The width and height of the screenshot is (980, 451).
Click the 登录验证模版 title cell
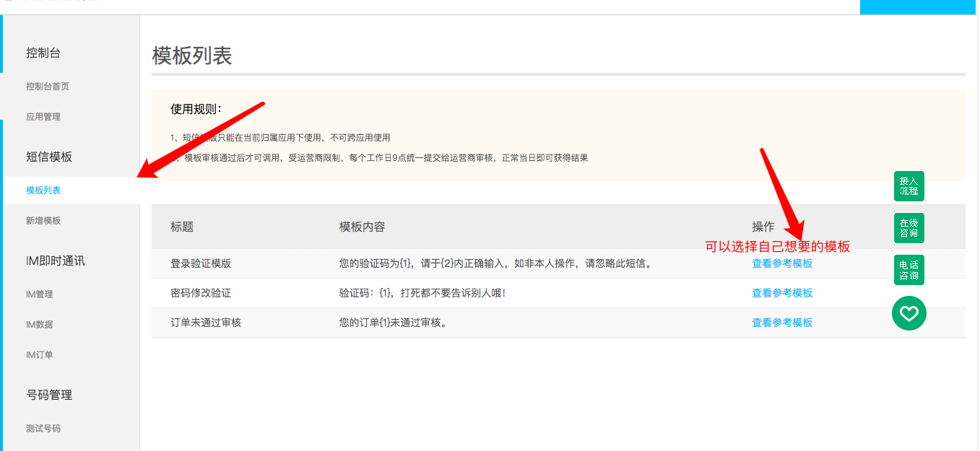click(x=201, y=263)
